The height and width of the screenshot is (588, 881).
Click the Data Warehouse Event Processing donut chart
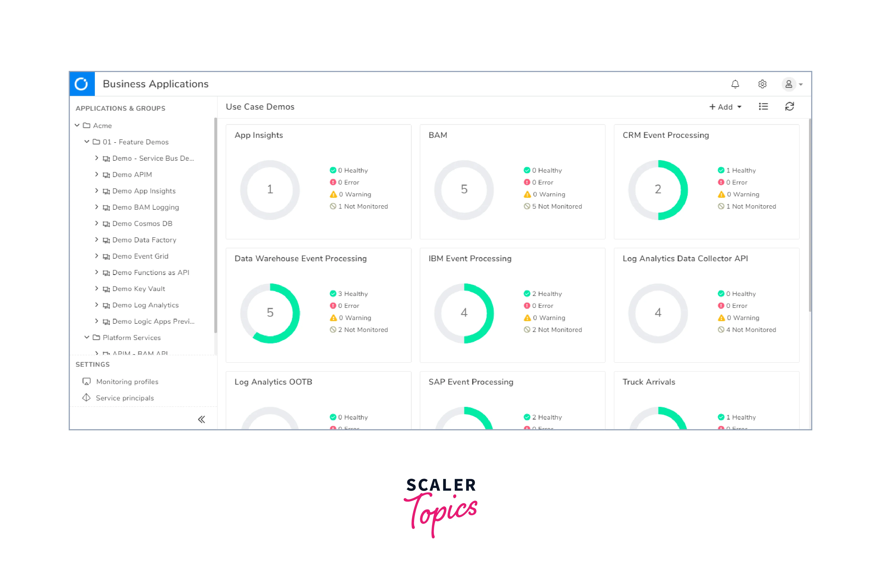click(x=270, y=313)
